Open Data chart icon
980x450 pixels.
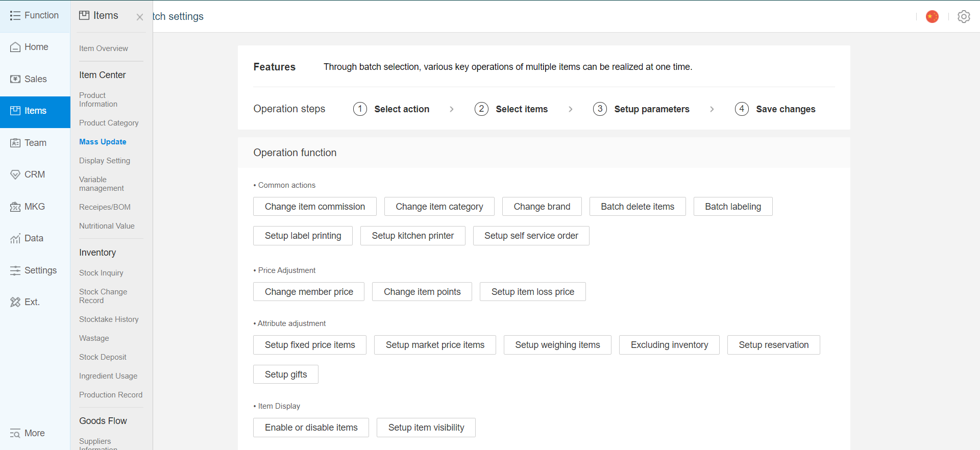(x=15, y=238)
